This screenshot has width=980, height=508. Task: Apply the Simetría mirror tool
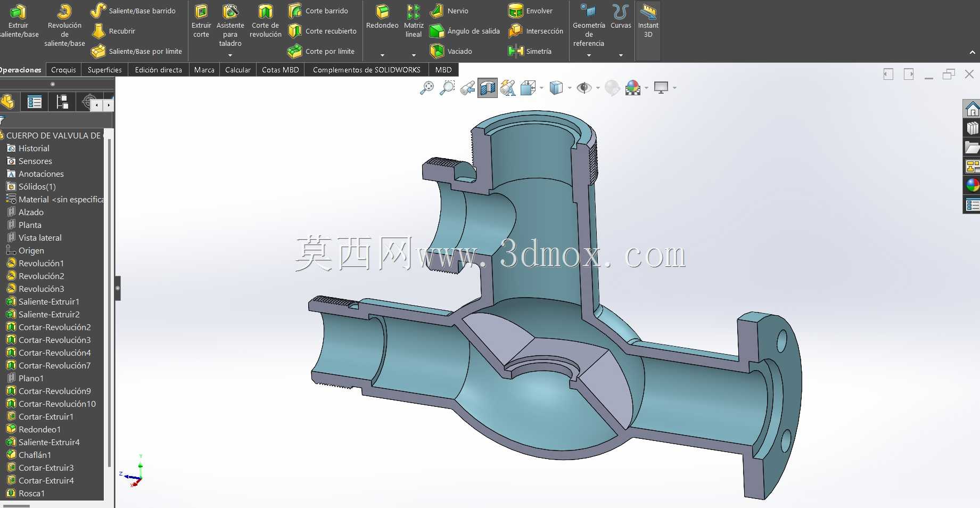[x=530, y=51]
